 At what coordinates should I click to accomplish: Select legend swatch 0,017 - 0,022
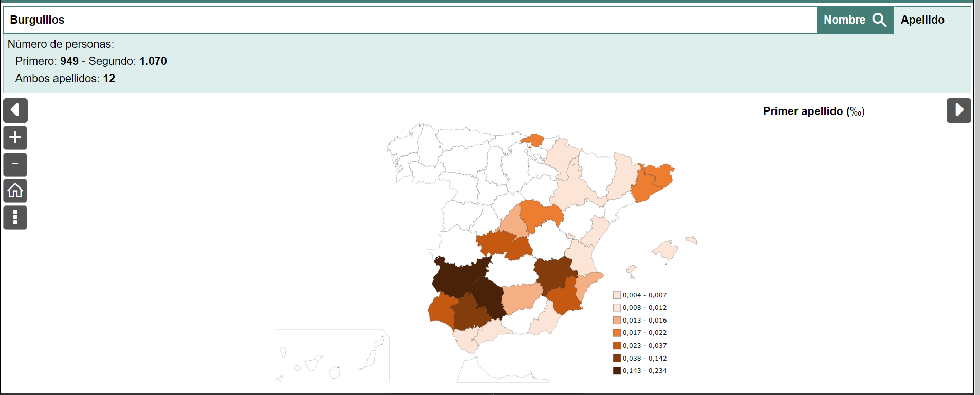pyautogui.click(x=617, y=333)
